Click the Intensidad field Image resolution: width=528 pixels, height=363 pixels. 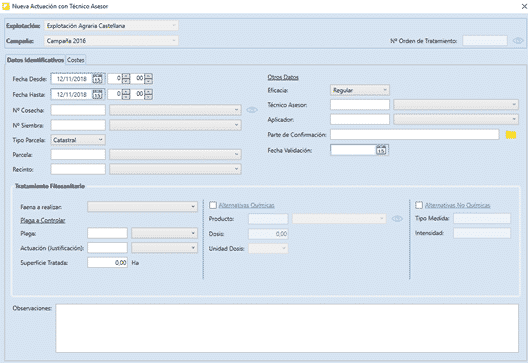click(x=482, y=233)
